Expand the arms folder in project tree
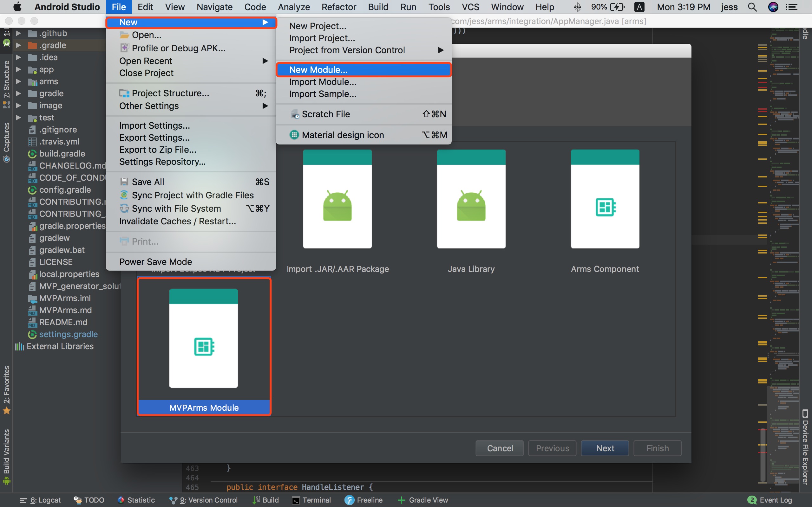The width and height of the screenshot is (812, 507). coord(18,81)
